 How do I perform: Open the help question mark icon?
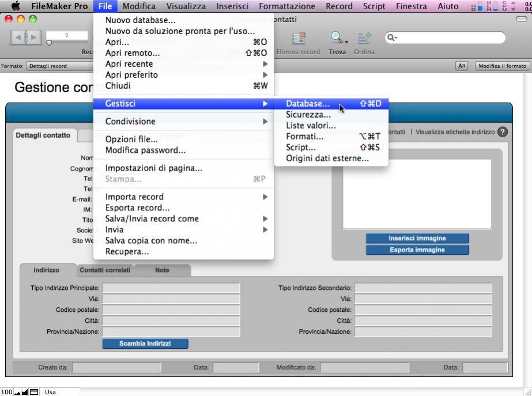click(x=503, y=132)
